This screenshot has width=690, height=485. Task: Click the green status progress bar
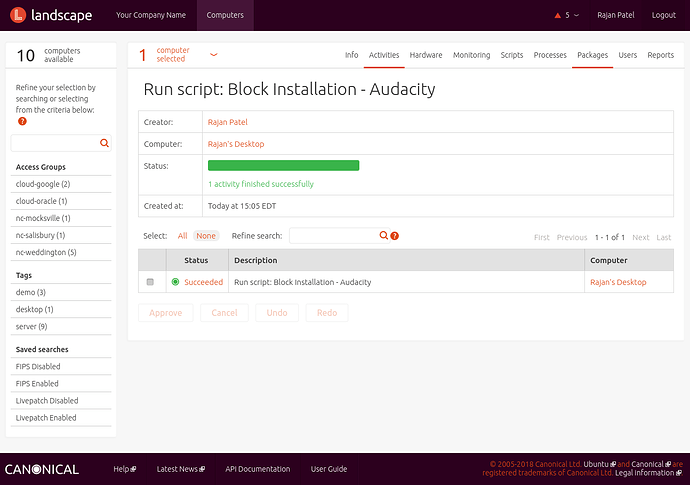(x=283, y=165)
